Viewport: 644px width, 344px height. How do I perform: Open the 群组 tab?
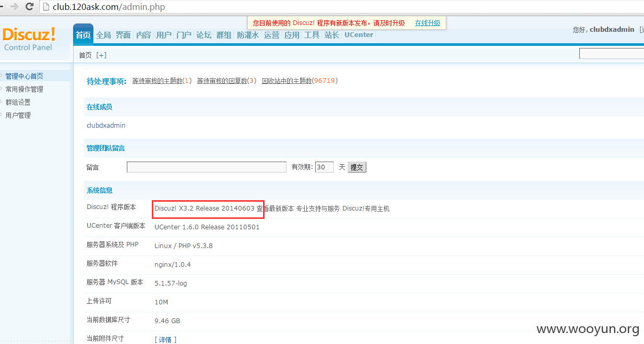click(223, 35)
